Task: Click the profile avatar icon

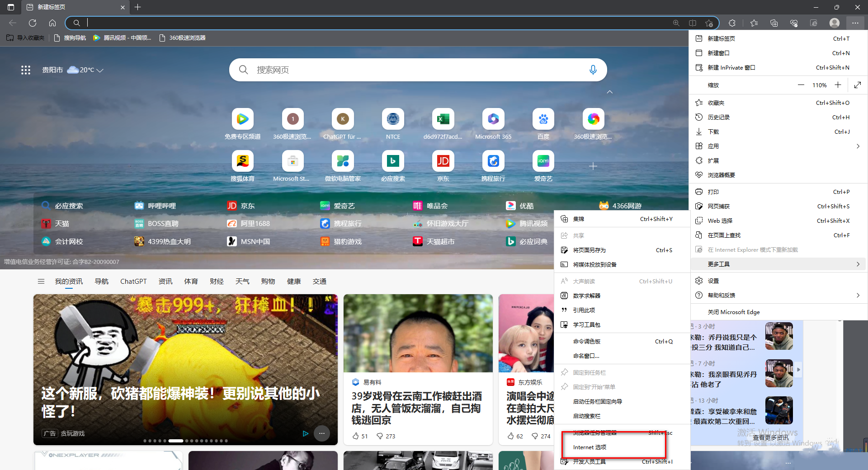Action: pos(834,23)
